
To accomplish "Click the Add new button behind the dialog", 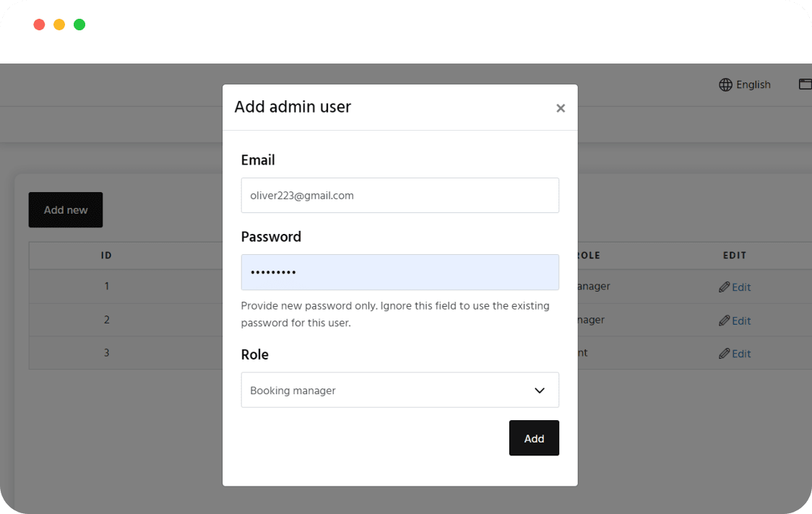I will (65, 209).
